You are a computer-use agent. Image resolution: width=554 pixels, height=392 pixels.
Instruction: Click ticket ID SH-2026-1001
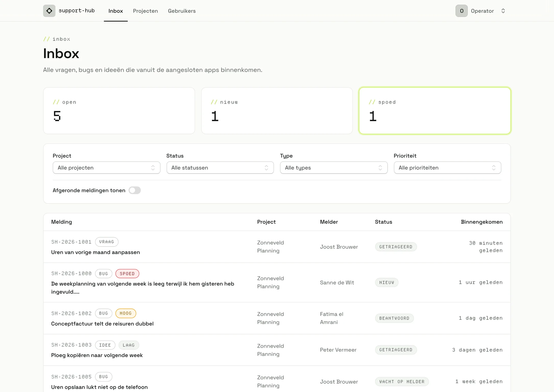[71, 242]
